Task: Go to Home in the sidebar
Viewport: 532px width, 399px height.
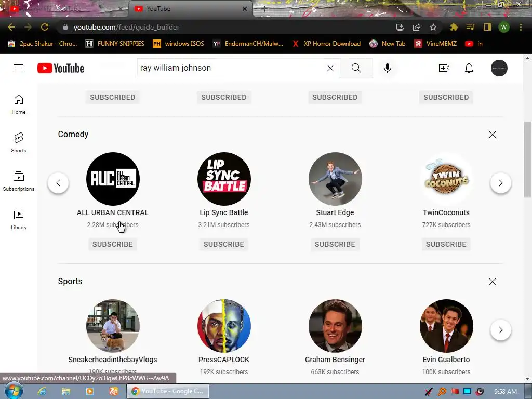Action: coord(19,104)
